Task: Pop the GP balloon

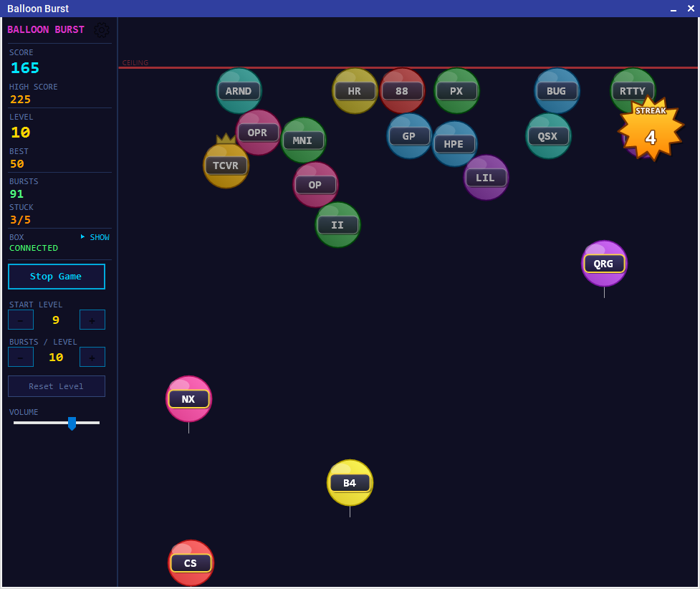Action: click(409, 136)
